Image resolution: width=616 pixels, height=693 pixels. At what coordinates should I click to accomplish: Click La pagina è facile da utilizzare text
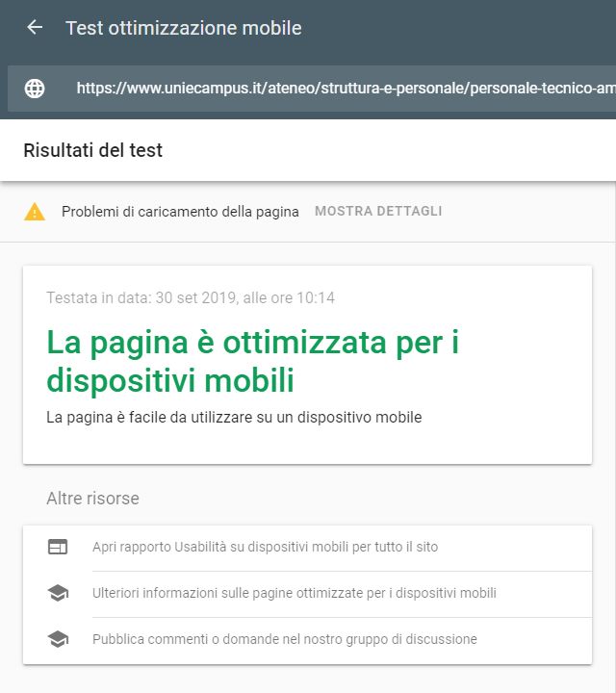point(234,417)
